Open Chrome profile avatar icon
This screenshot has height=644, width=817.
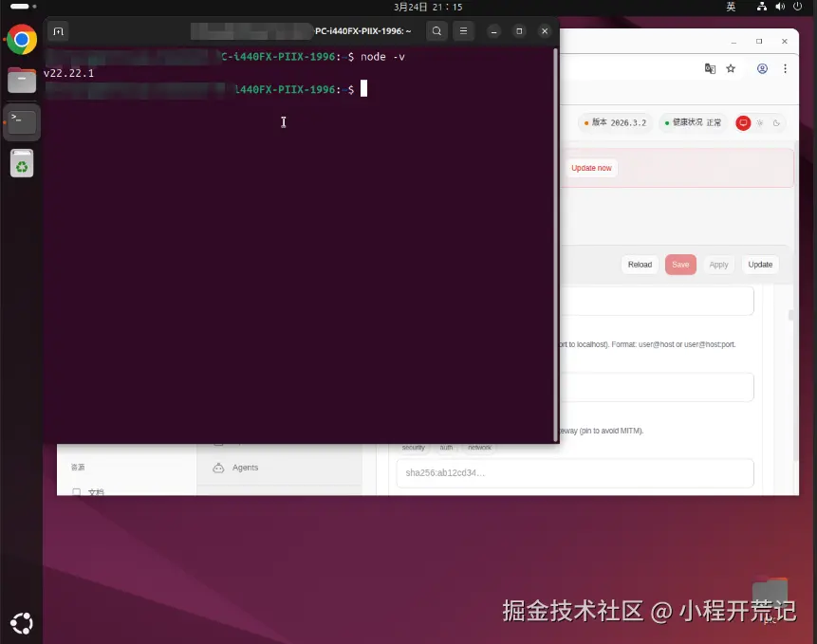point(762,68)
